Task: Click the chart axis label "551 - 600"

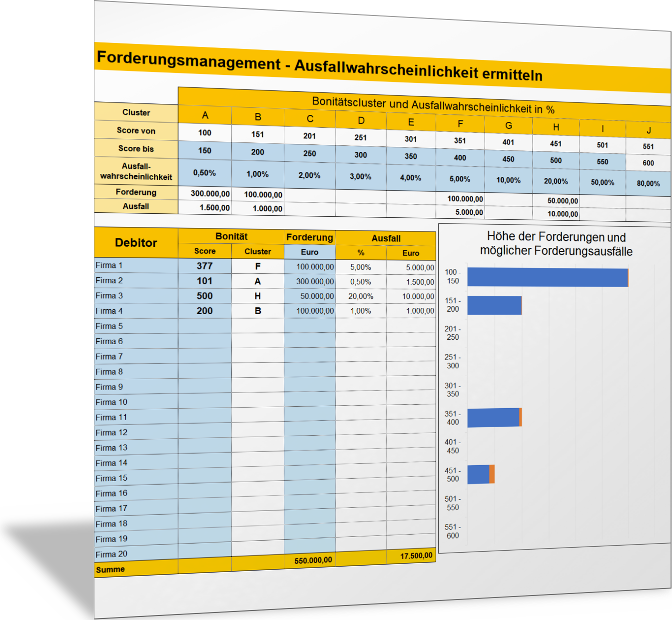Action: pyautogui.click(x=453, y=531)
